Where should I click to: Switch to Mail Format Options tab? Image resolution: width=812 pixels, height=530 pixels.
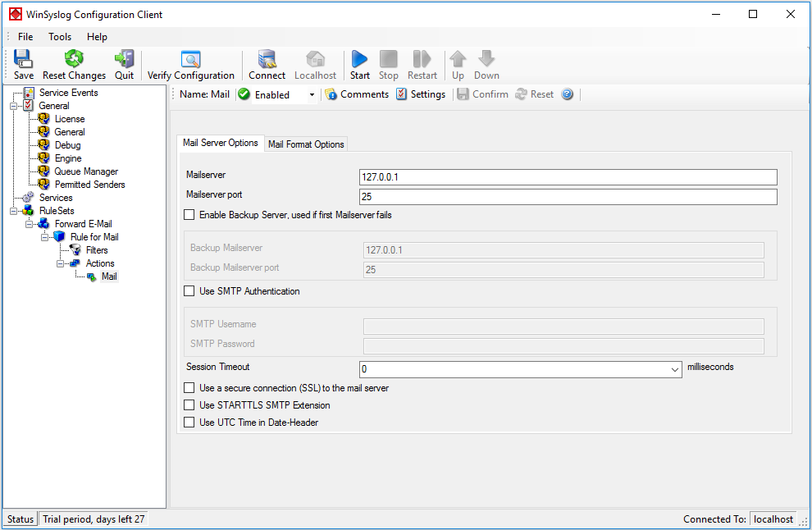click(x=306, y=144)
